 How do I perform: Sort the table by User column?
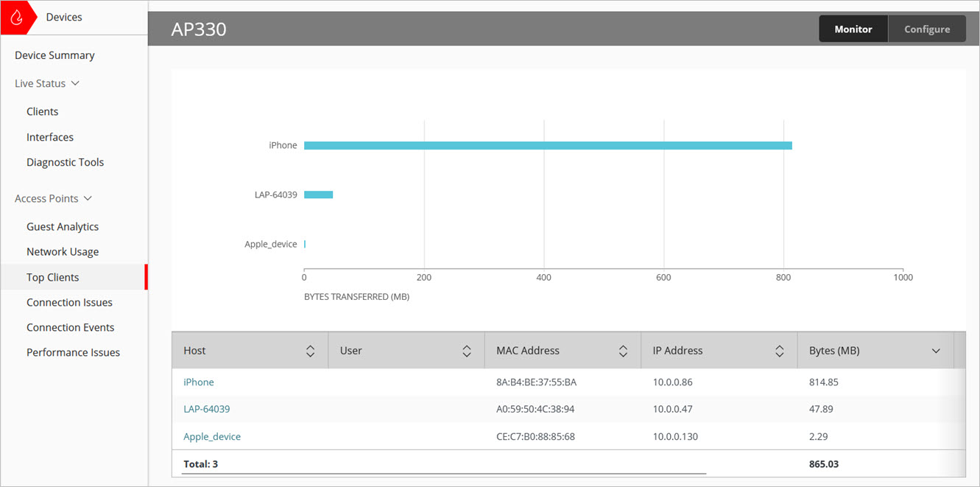tap(467, 350)
